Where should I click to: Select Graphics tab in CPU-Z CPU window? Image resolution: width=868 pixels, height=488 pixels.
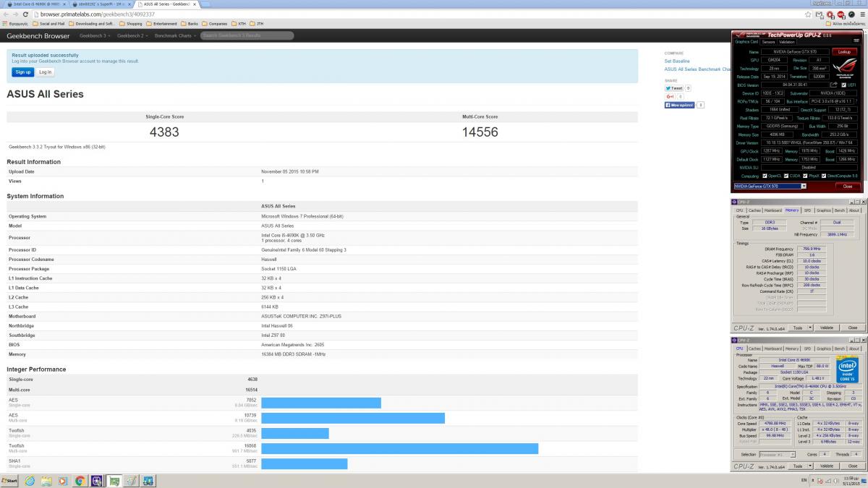(824, 348)
